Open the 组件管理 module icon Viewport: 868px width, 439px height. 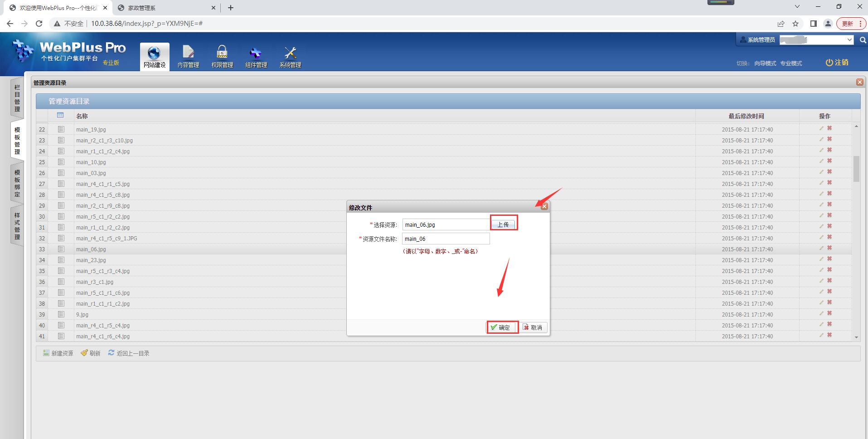click(256, 54)
